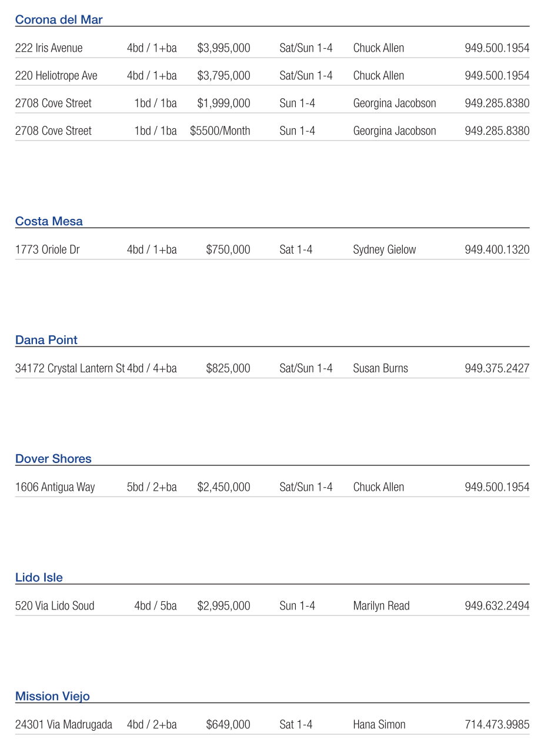The image size is (541, 756).
Task: Click the Corona del Mar heading
Action: (59, 20)
